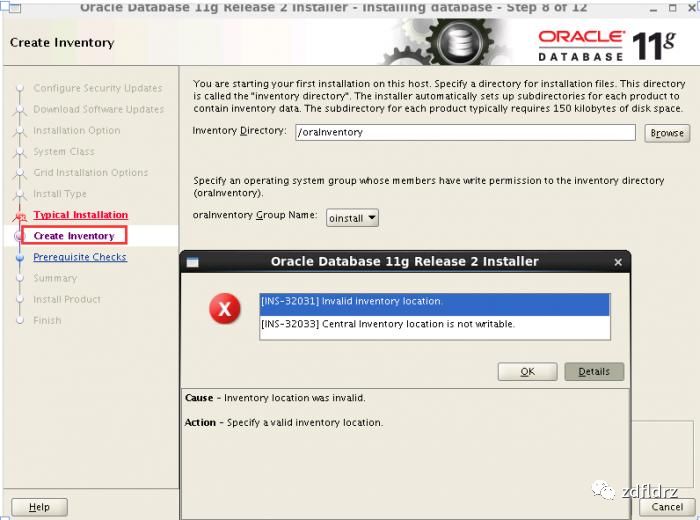Click the Browse button for inventory directory
The image size is (700, 520).
coord(667,133)
